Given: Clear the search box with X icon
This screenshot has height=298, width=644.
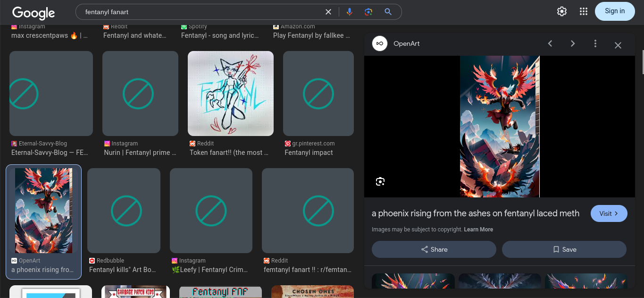Looking at the screenshot, I should point(328,12).
